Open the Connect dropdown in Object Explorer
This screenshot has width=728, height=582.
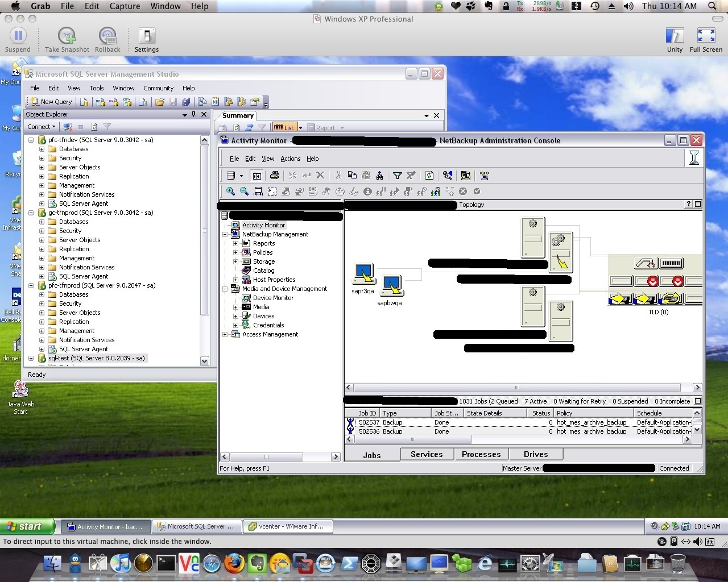[x=42, y=127]
